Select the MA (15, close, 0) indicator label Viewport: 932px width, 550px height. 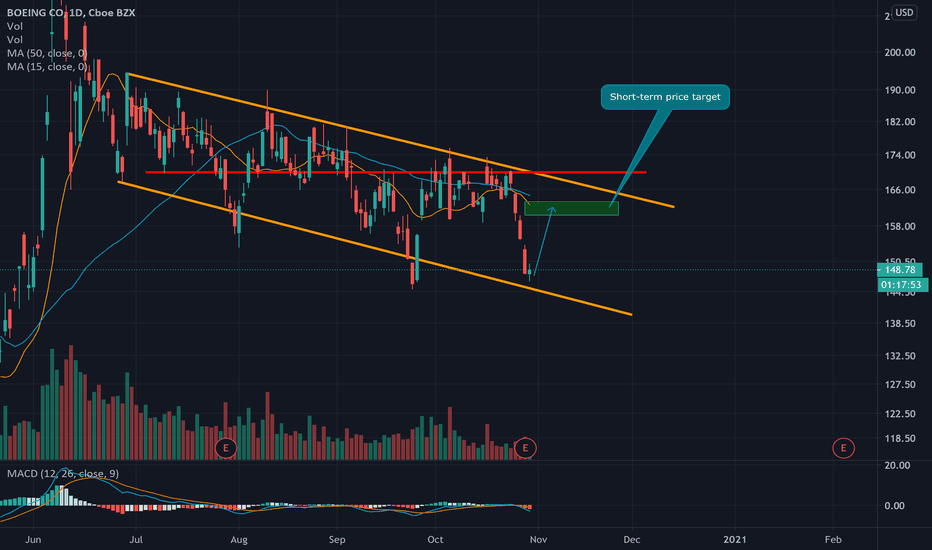(x=47, y=67)
